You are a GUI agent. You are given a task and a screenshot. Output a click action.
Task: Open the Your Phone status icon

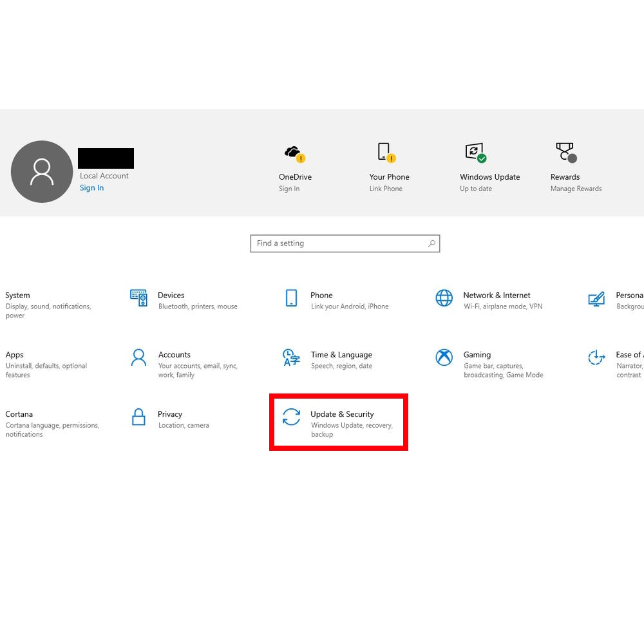[385, 153]
